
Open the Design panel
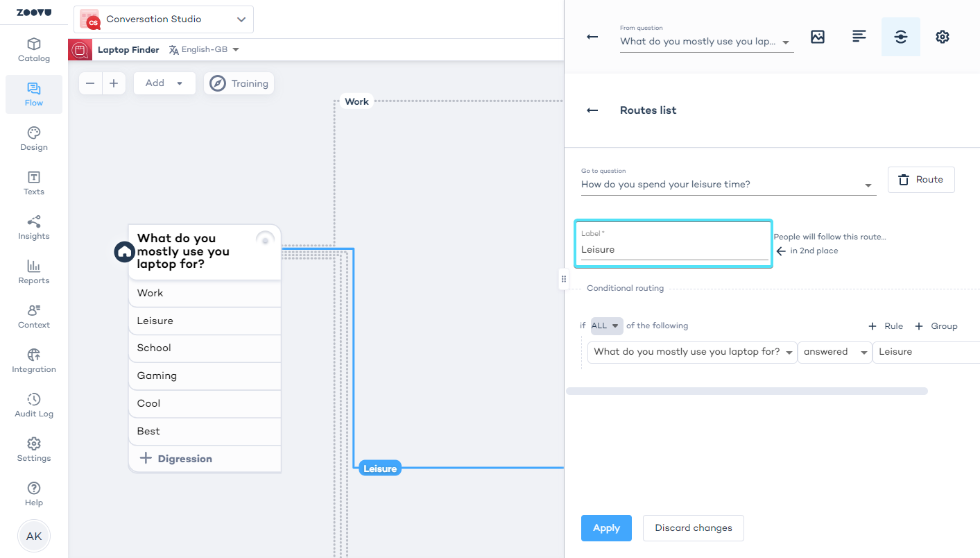33,138
